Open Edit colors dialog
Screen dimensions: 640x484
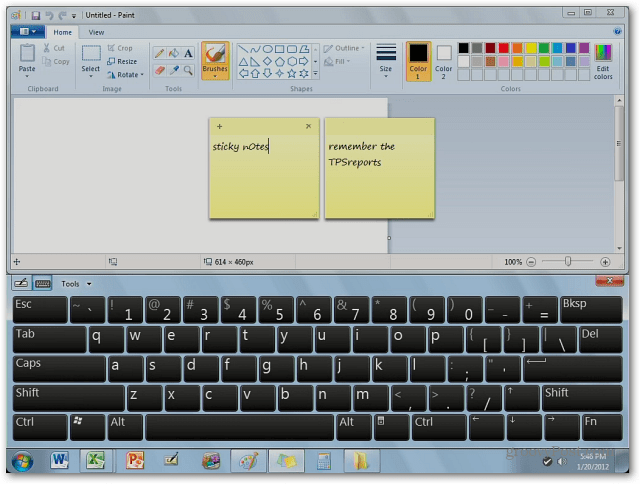603,62
